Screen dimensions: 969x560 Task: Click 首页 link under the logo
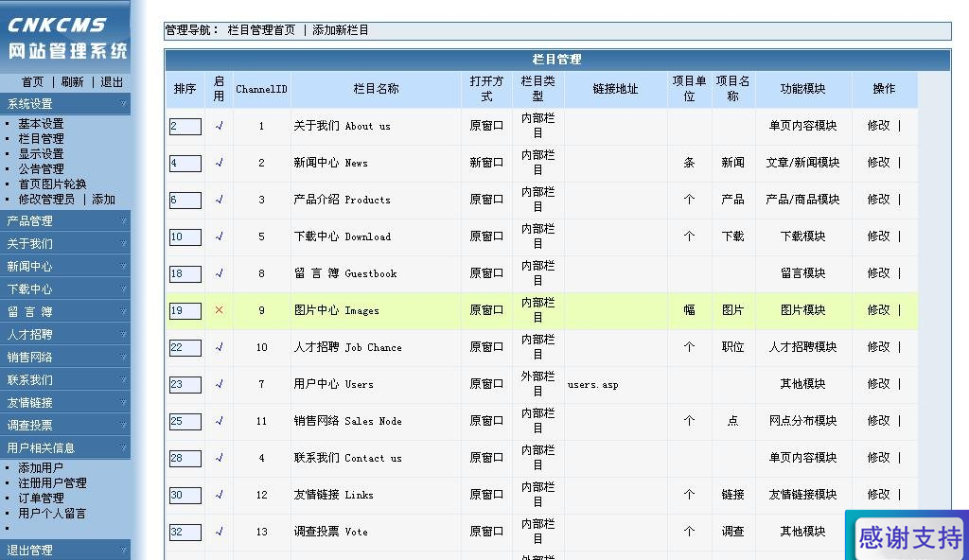33,82
